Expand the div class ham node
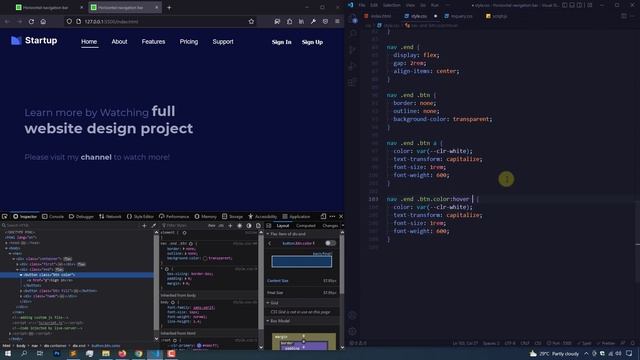Viewport: 640px width, 360px height. 21,296
